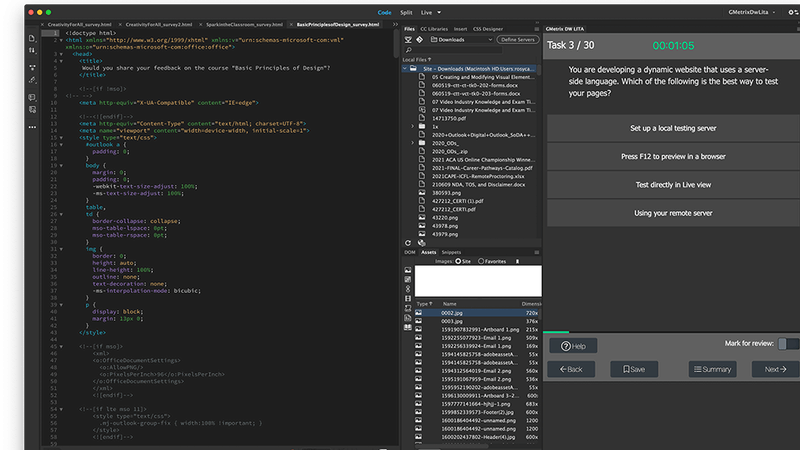Click the collapse/expand code icon in left toolbar

pyautogui.click(x=32, y=67)
